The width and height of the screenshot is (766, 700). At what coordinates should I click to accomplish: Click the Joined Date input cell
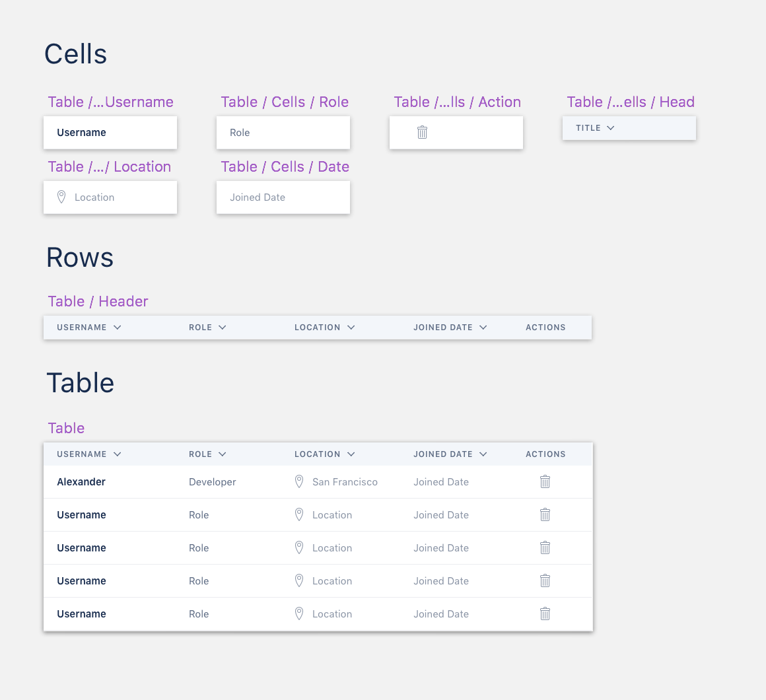tap(283, 197)
